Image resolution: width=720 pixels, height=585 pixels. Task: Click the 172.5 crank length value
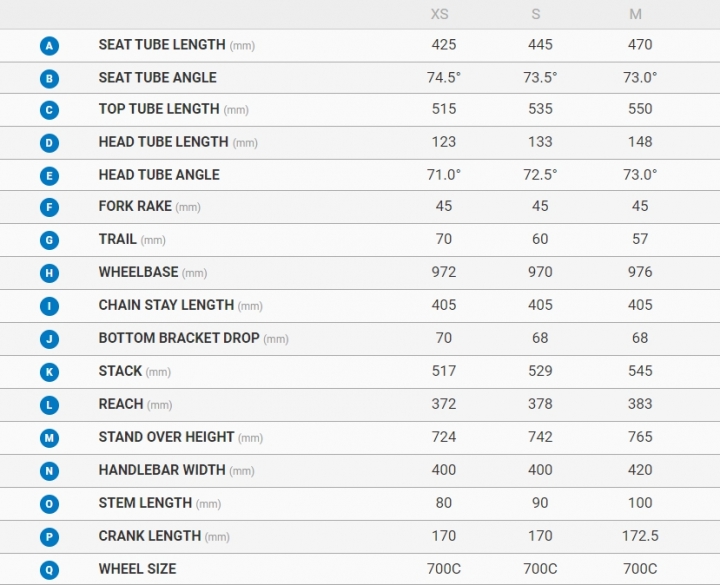(x=640, y=536)
